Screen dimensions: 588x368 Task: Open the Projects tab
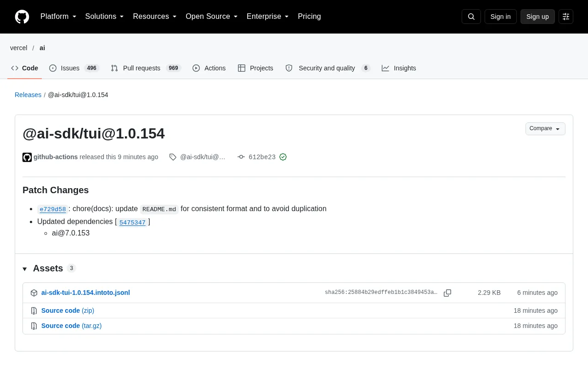point(255,68)
